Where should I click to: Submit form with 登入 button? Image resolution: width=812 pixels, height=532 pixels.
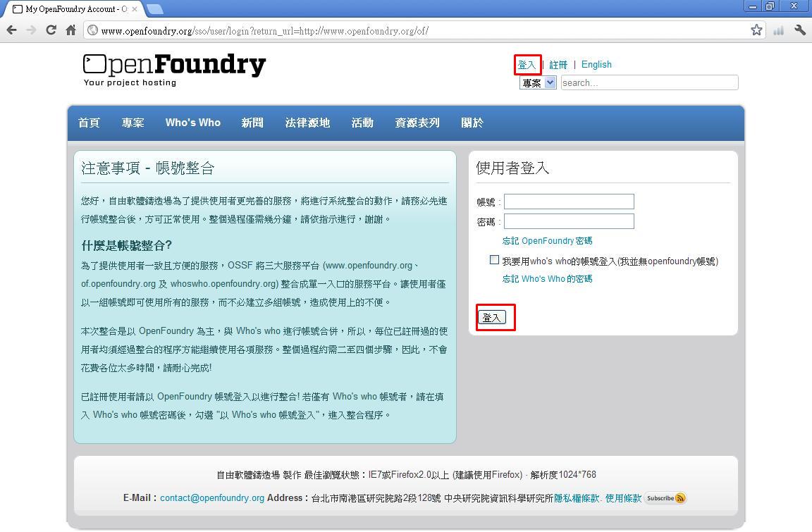[x=491, y=317]
